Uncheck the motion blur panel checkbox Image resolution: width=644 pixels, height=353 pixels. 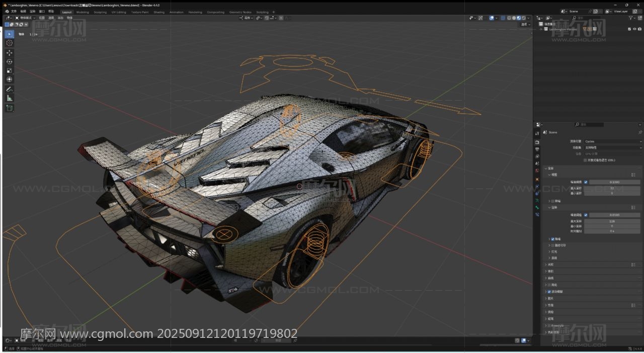(549, 292)
